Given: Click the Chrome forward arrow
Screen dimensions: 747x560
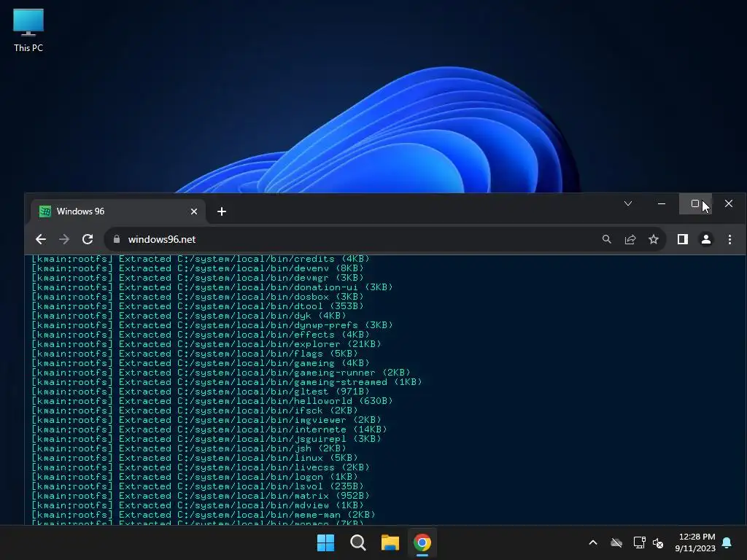Looking at the screenshot, I should tap(64, 239).
